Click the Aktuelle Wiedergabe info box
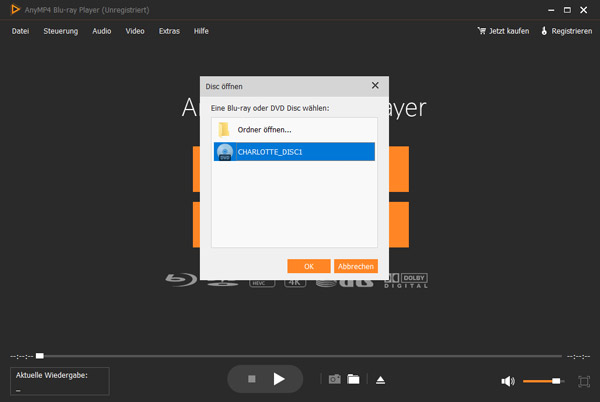Image resolution: width=600 pixels, height=402 pixels. 60,381
